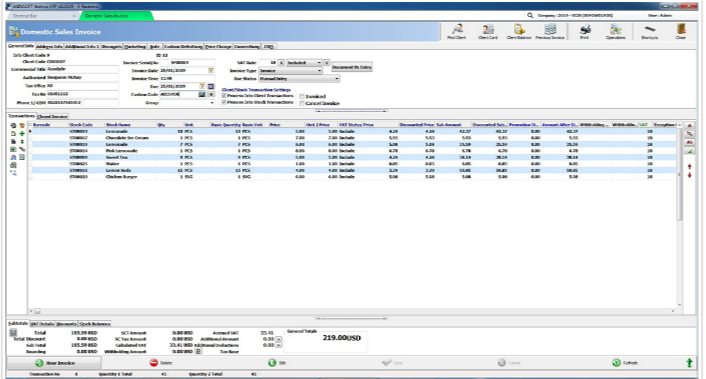
Task: Open the Client Card icon
Action: click(488, 32)
